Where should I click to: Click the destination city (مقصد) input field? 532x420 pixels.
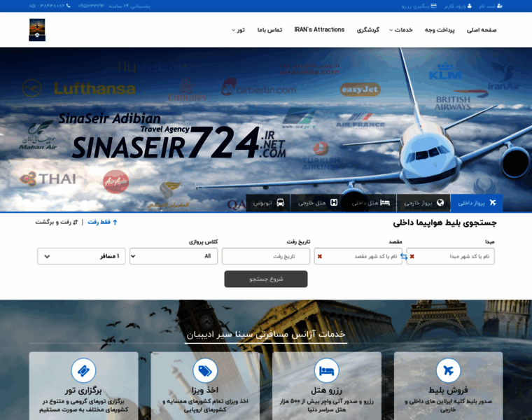point(358,256)
